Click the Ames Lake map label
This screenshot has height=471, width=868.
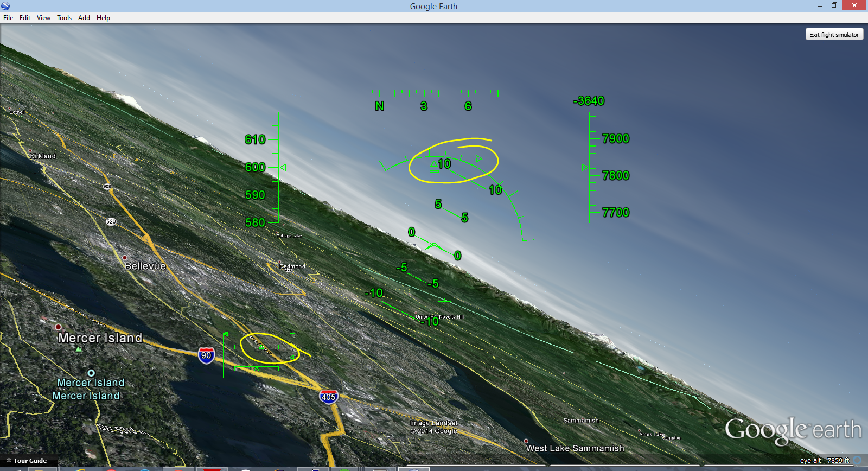coord(652,434)
